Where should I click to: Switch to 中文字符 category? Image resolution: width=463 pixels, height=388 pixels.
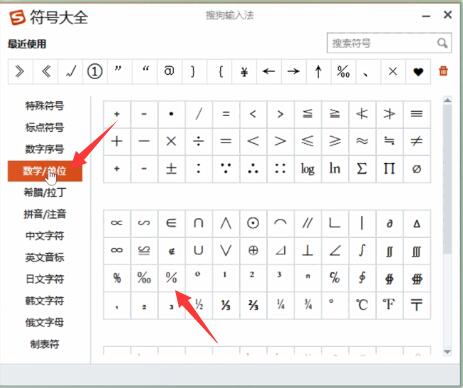[45, 236]
